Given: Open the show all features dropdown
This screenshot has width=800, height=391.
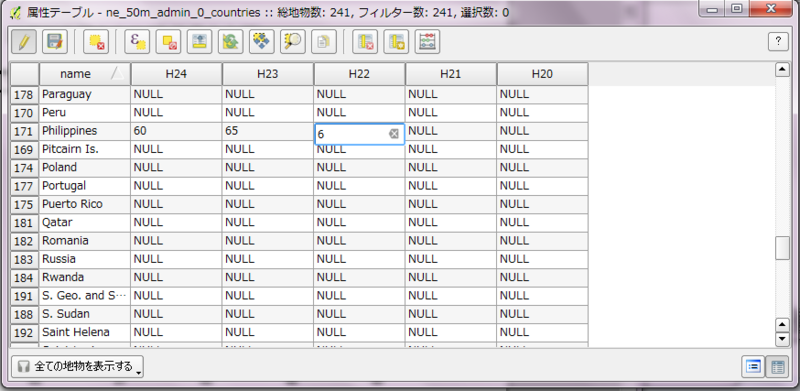Looking at the screenshot, I should point(77,366).
